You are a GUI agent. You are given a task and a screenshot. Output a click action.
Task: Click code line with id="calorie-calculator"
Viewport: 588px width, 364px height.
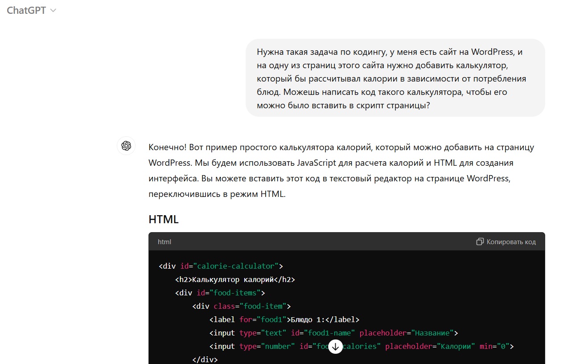(221, 266)
